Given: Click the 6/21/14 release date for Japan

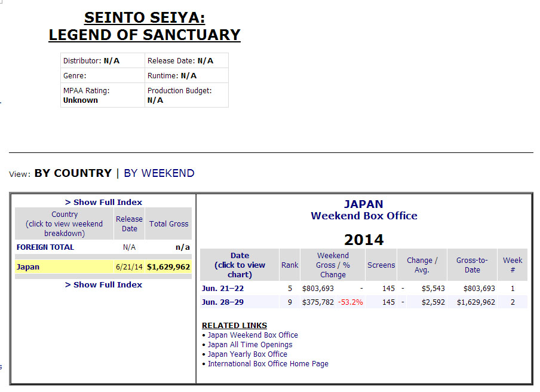Looking at the screenshot, I should tap(129, 267).
